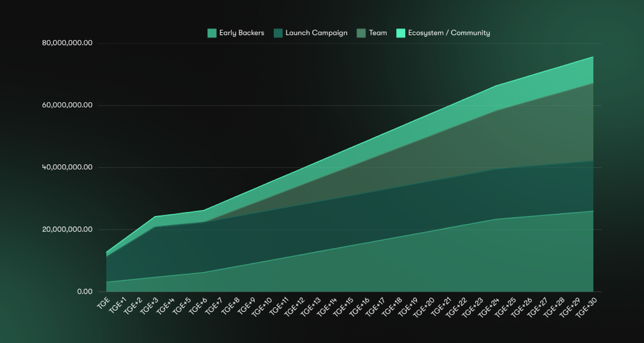644x343 pixels.
Task: Hide the Team series via legend text
Action: pyautogui.click(x=378, y=33)
